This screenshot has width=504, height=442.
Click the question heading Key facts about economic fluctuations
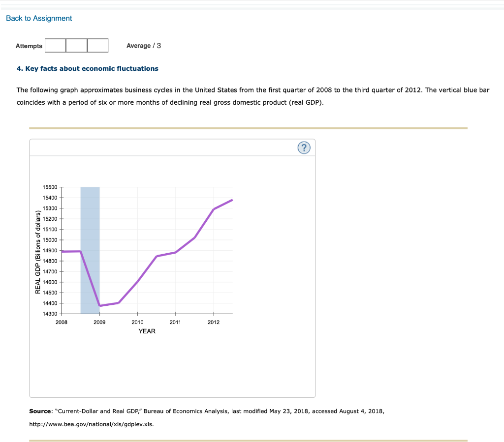click(x=87, y=68)
